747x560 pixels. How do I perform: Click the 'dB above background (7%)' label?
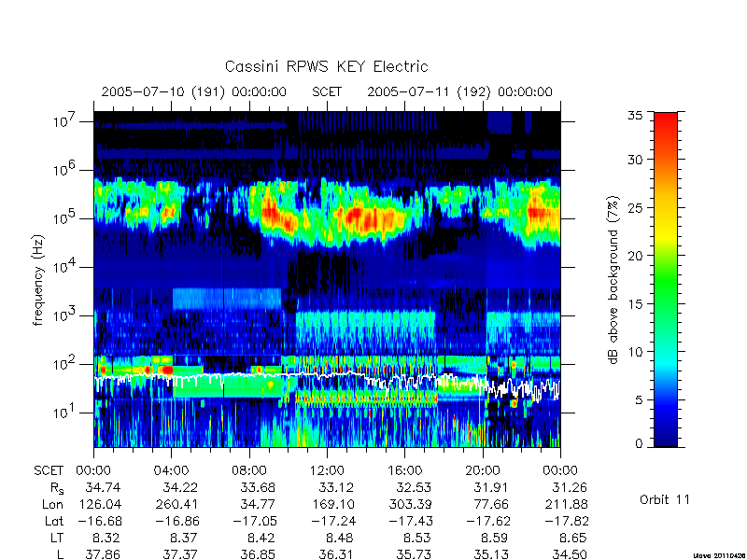click(613, 280)
